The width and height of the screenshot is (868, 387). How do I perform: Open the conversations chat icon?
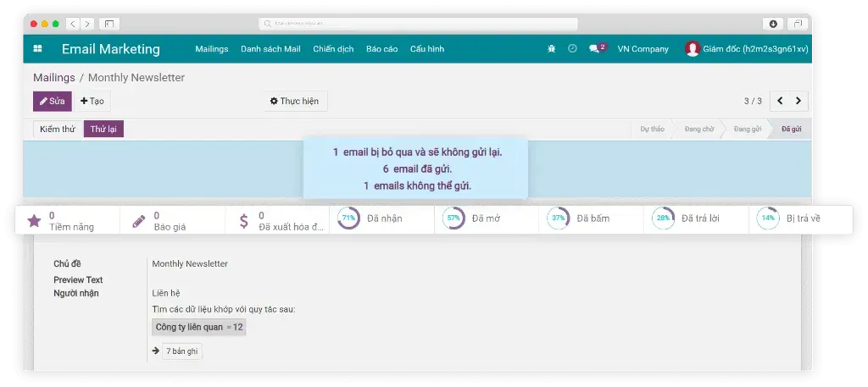point(596,49)
